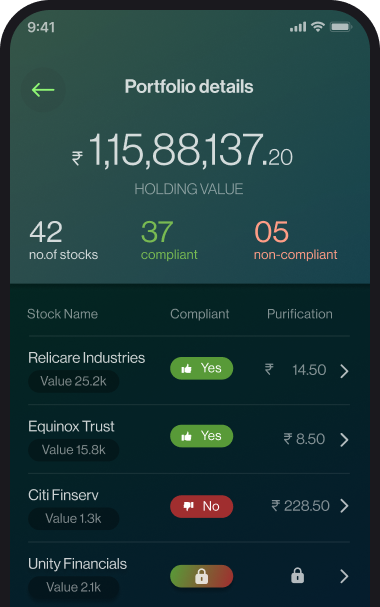380x607 pixels.
Task: Click the thumbs-down icon for Citi Finserv
Action: point(188,506)
